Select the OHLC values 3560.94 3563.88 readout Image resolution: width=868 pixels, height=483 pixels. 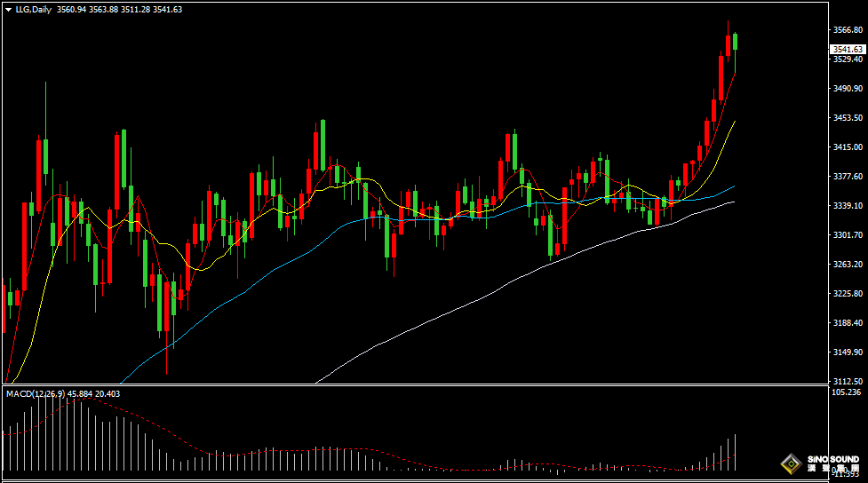tap(88, 9)
